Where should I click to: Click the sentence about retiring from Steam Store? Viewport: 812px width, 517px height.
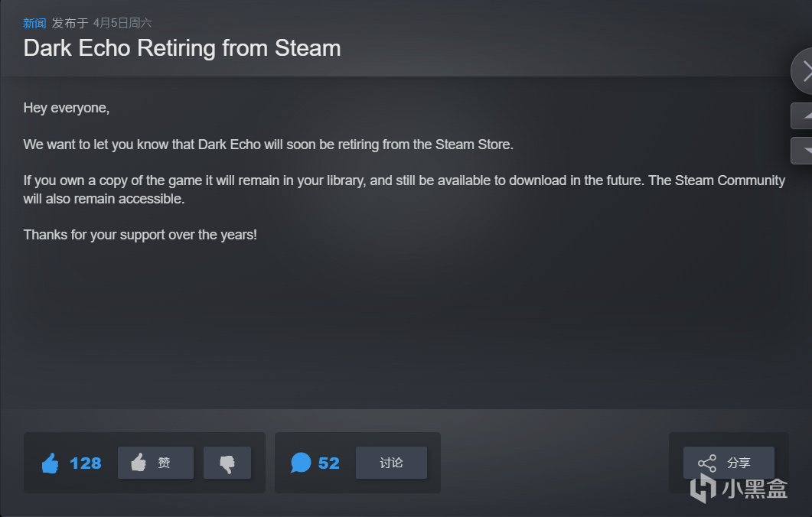[x=269, y=145]
